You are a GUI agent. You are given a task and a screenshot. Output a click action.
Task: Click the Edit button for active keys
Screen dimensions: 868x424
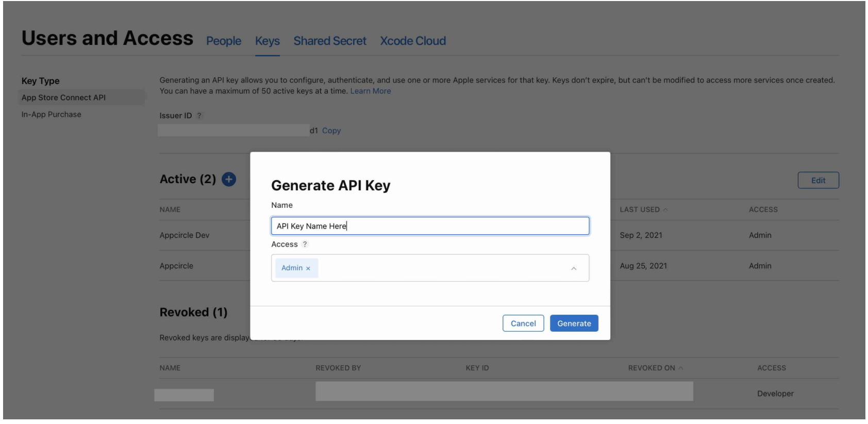(818, 180)
